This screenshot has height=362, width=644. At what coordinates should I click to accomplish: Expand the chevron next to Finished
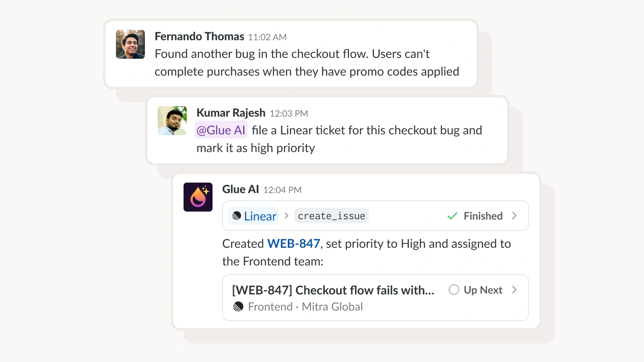click(x=514, y=216)
